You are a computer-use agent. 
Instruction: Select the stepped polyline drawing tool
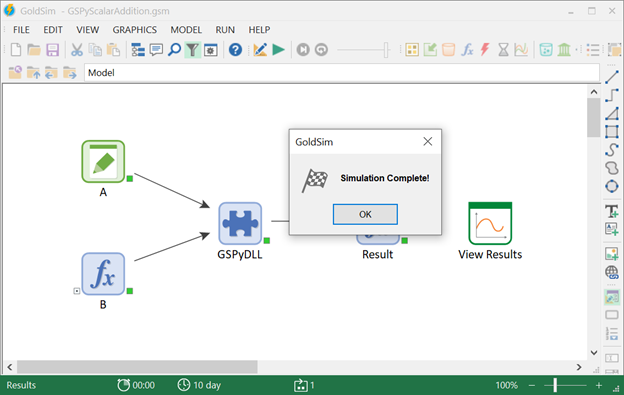pos(612,95)
